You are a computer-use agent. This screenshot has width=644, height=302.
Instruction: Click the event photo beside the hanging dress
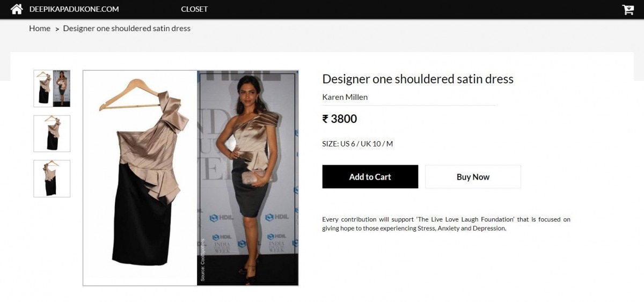[x=247, y=179]
